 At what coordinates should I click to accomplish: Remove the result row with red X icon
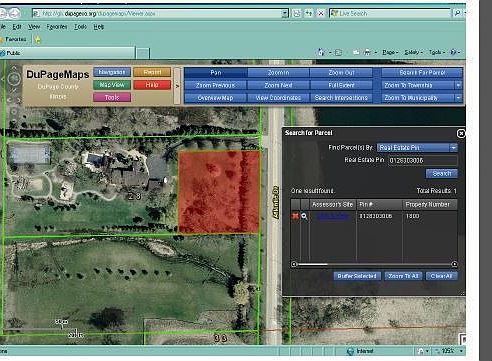[x=295, y=216]
